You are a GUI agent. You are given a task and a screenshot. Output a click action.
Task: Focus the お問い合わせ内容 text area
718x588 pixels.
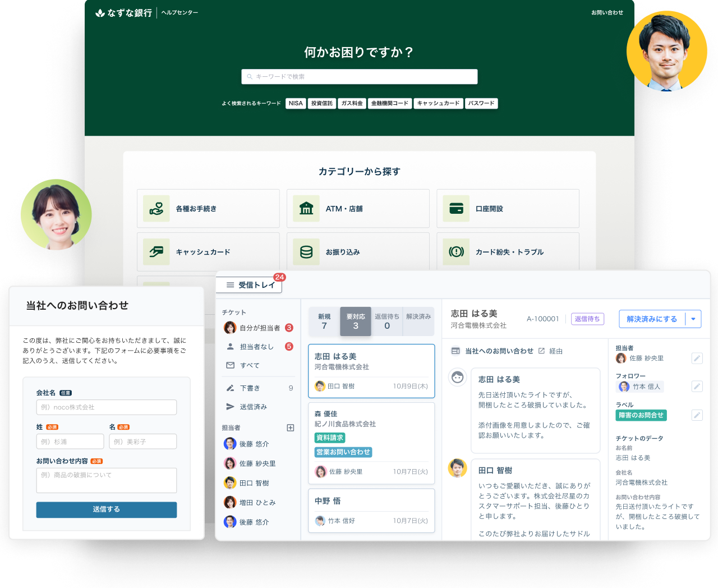(107, 480)
